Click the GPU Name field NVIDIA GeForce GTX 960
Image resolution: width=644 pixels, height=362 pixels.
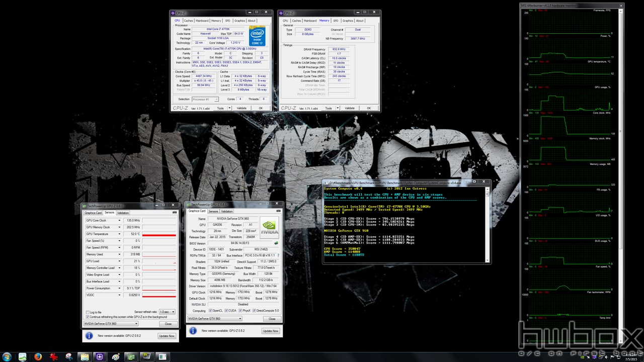[x=233, y=219]
